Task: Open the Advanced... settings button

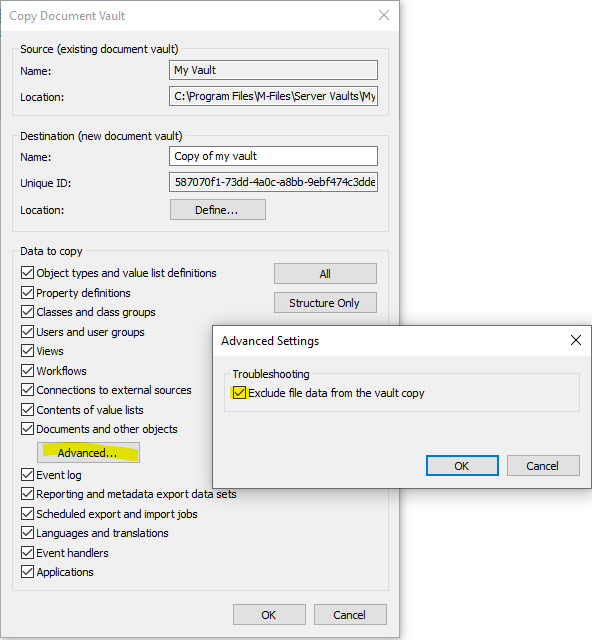Action: click(88, 453)
